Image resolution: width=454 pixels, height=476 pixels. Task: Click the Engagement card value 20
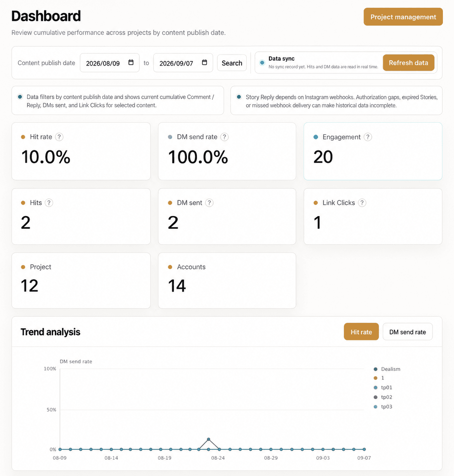tap(323, 157)
